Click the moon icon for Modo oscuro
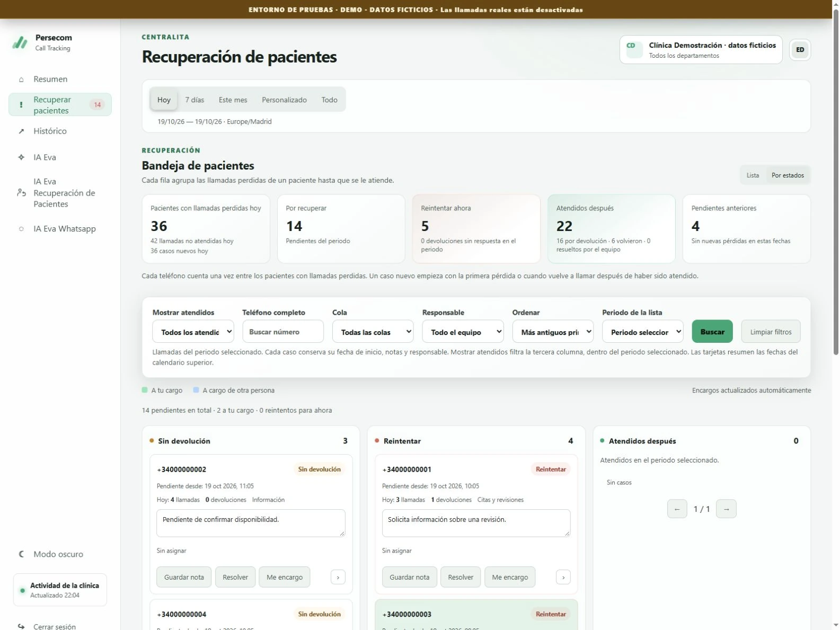 click(21, 554)
